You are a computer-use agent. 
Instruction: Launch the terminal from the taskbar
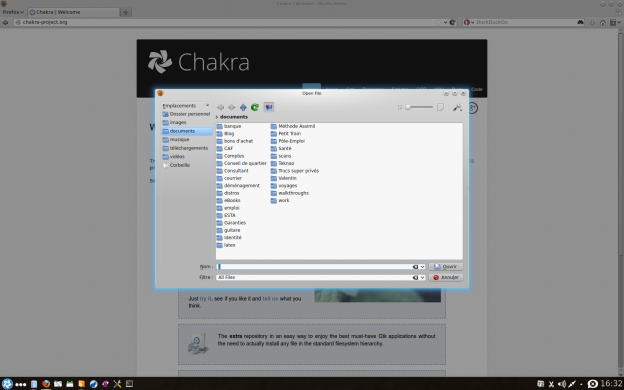(x=129, y=384)
